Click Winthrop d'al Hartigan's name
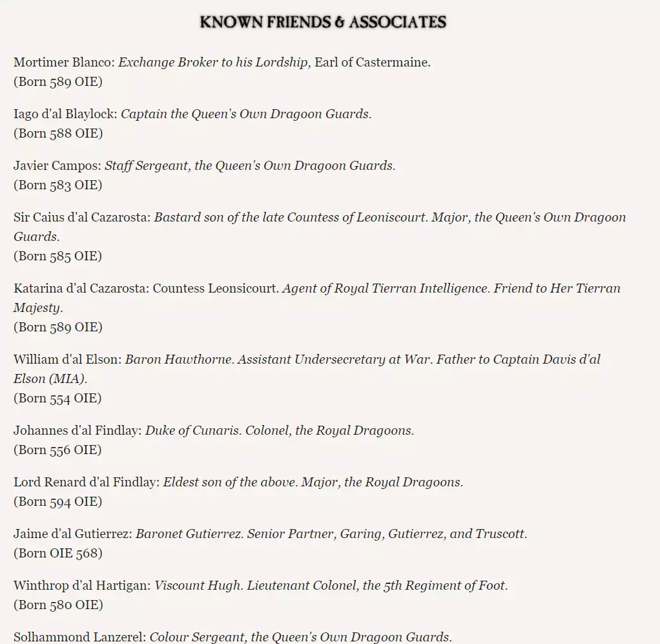The width and height of the screenshot is (660, 644). [82, 586]
